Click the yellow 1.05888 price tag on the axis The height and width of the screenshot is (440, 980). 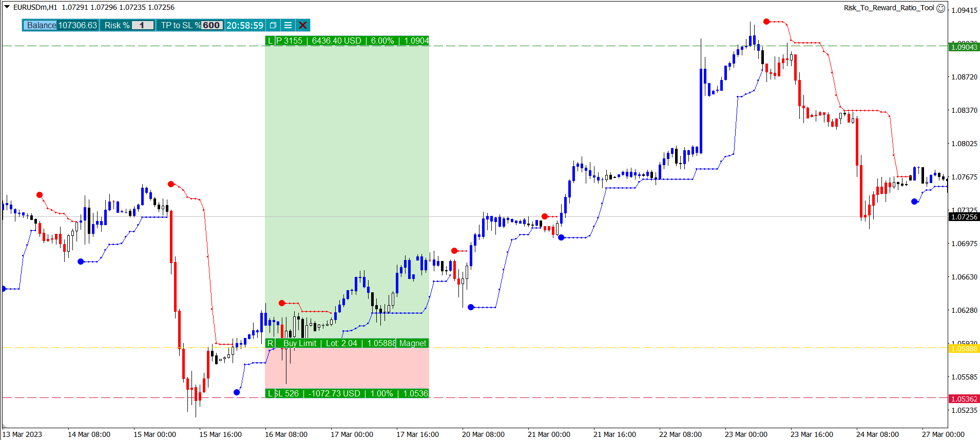[x=964, y=349]
